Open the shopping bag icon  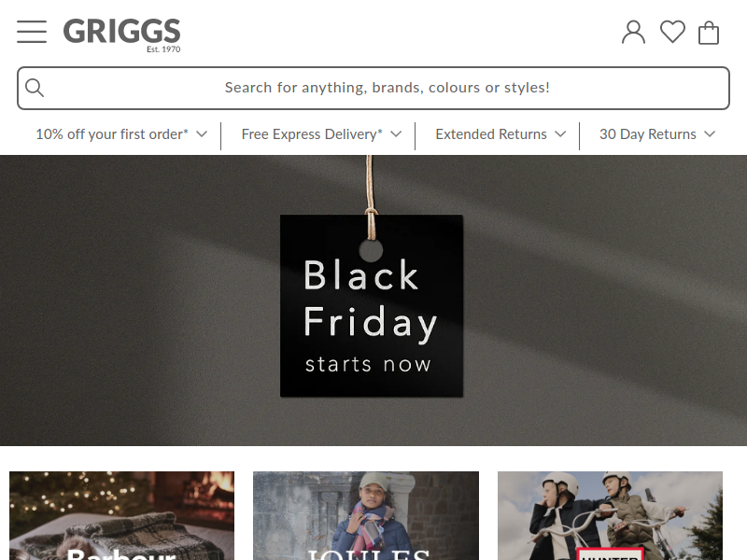[x=709, y=33]
